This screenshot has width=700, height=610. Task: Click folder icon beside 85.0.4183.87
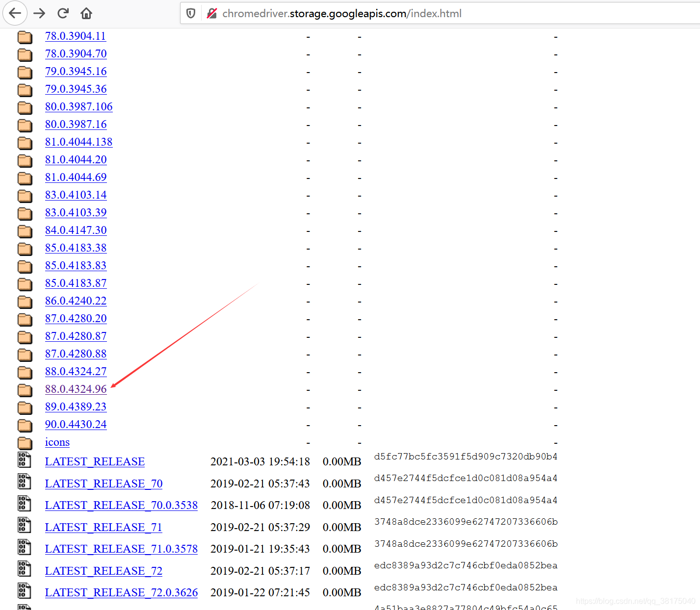[25, 284]
